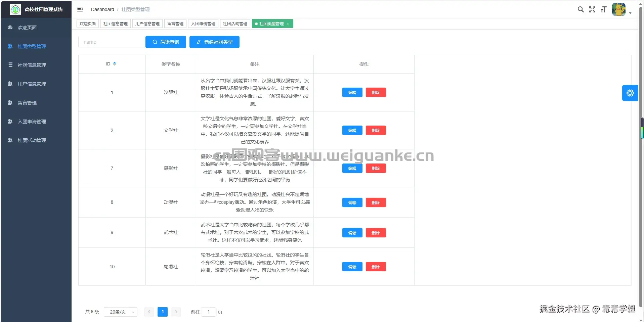Switch to the 社团活动管理 tab
Image resolution: width=644 pixels, height=322 pixels.
(235, 24)
